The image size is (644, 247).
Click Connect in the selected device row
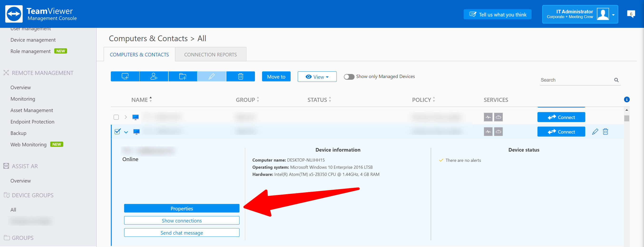561,132
